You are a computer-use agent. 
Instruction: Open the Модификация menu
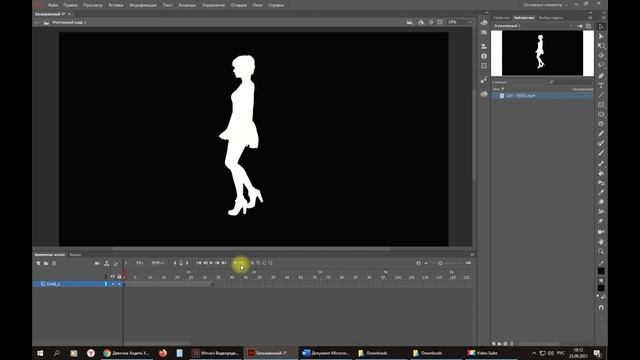coord(143,5)
